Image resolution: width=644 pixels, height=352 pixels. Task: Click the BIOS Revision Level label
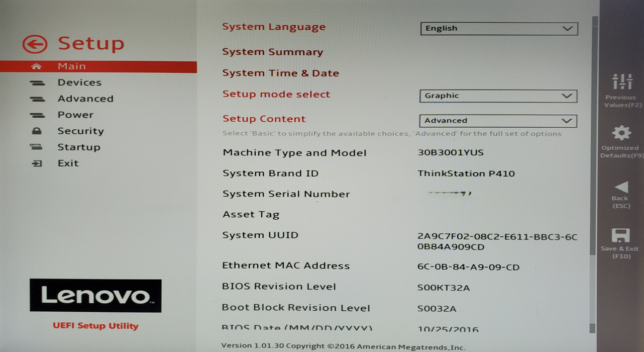279,287
